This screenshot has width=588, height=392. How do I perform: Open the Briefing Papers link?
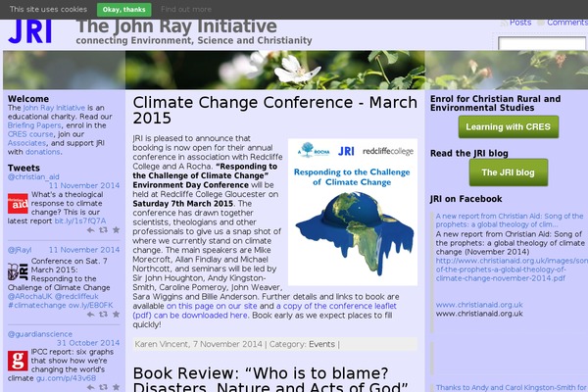click(x=34, y=125)
